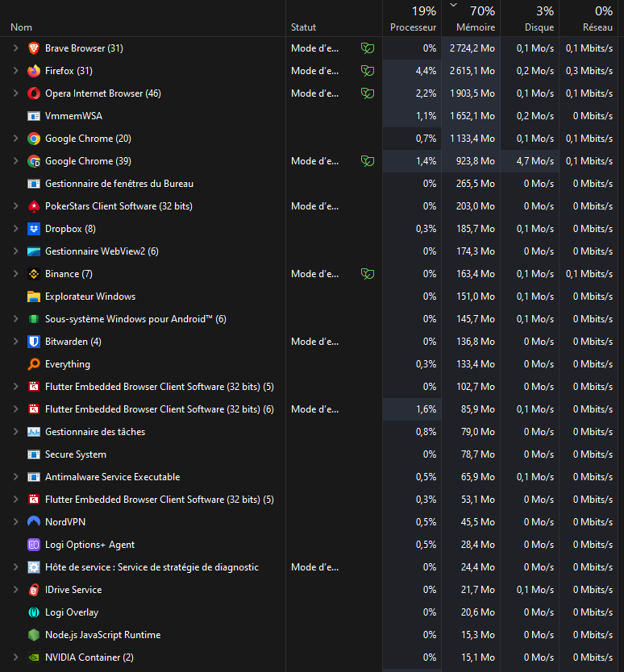
Task: Select the Explorateur Windows process row
Action: 312,297
